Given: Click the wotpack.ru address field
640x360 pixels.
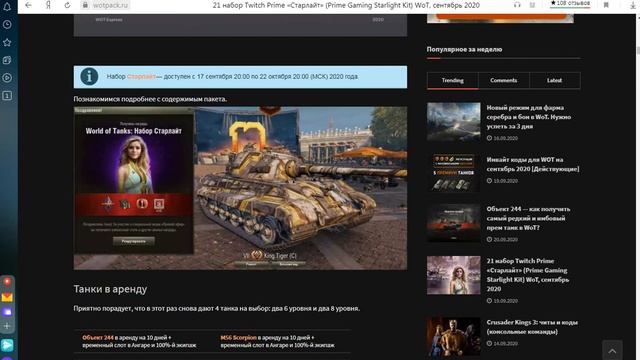Looking at the screenshot, I should (x=110, y=5).
